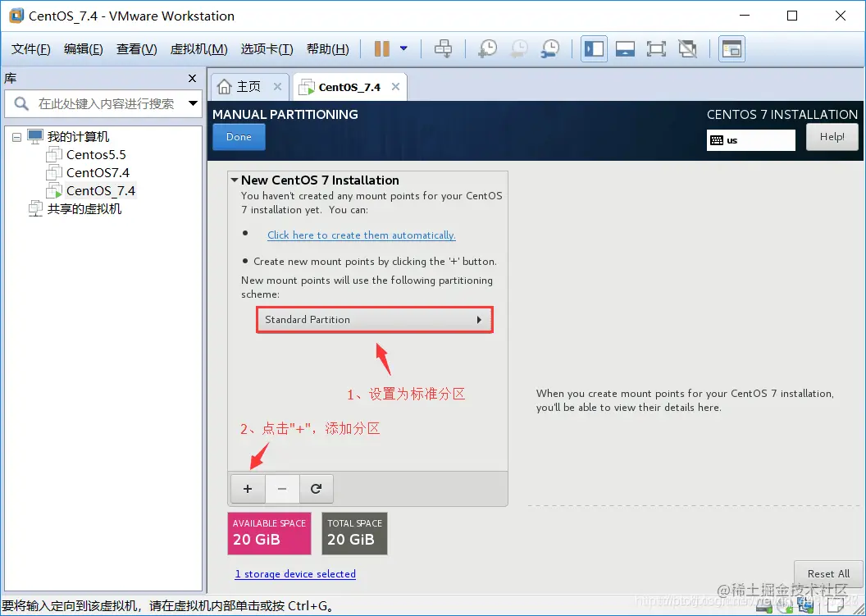This screenshot has height=616, width=866.
Task: Click the AVAILABLE SPACE 20 GiB box
Action: pyautogui.click(x=269, y=533)
